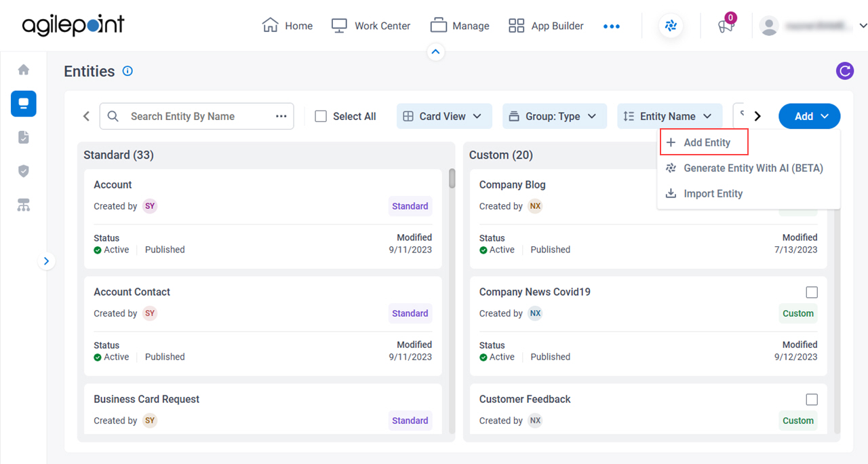Click the SY avatar on Account Contact
Image resolution: width=868 pixels, height=464 pixels.
(x=150, y=313)
